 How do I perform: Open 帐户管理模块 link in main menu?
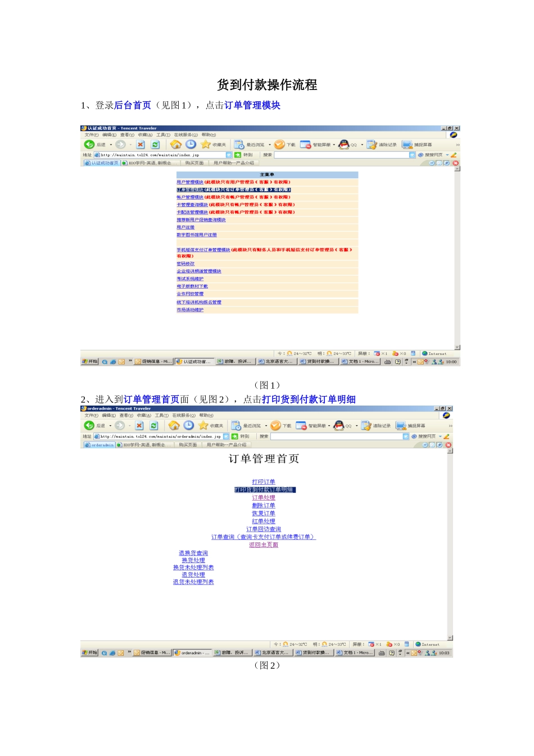point(190,197)
